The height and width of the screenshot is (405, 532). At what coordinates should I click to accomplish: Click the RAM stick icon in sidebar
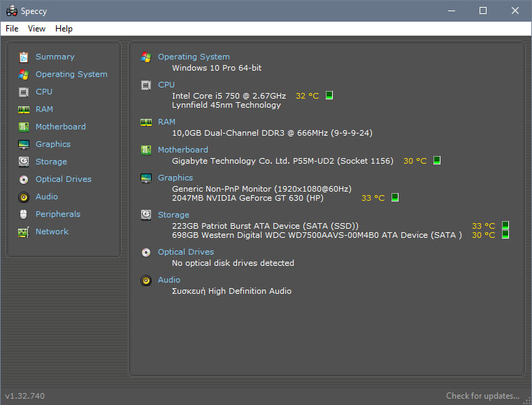[23, 109]
